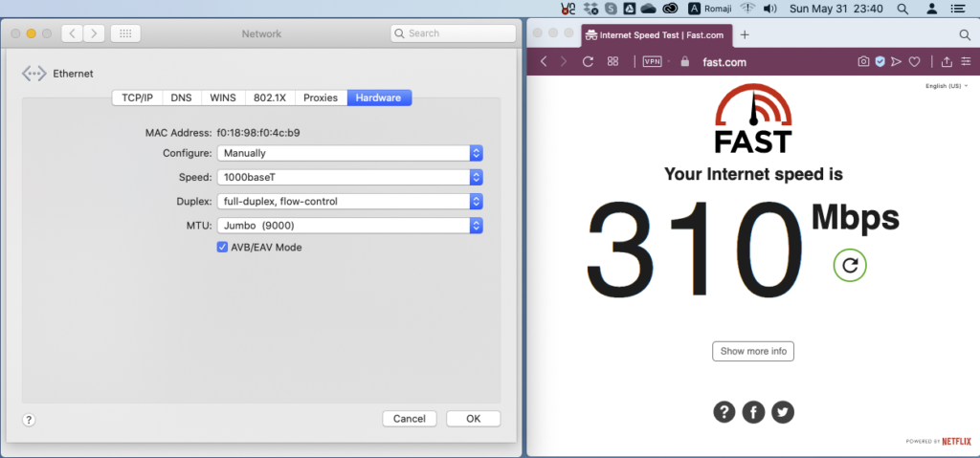Reload the page in browser toolbar
The image size is (980, 458).
coord(588,62)
